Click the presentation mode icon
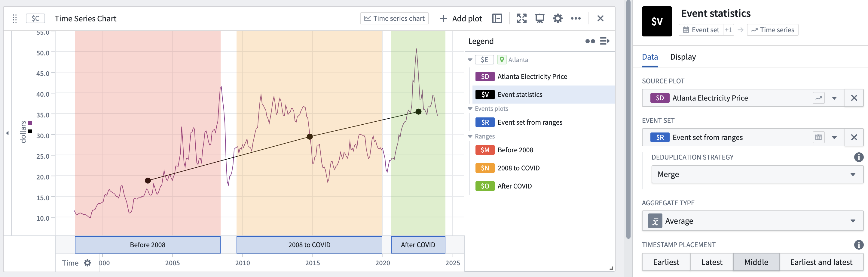868x277 pixels. coord(539,18)
